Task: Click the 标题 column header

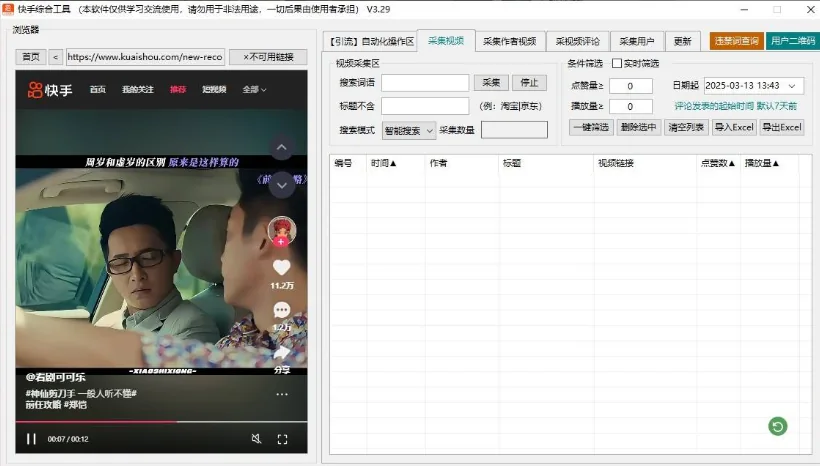Action: pyautogui.click(x=511, y=163)
